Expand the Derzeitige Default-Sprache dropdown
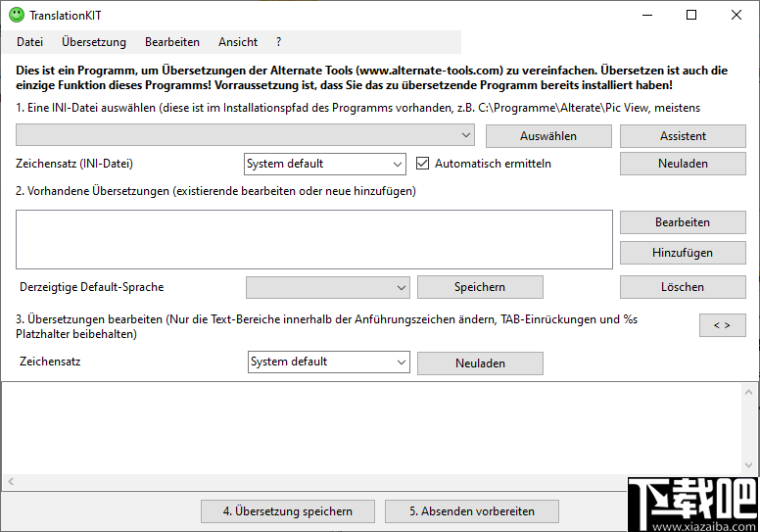This screenshot has height=532, width=760. point(328,287)
